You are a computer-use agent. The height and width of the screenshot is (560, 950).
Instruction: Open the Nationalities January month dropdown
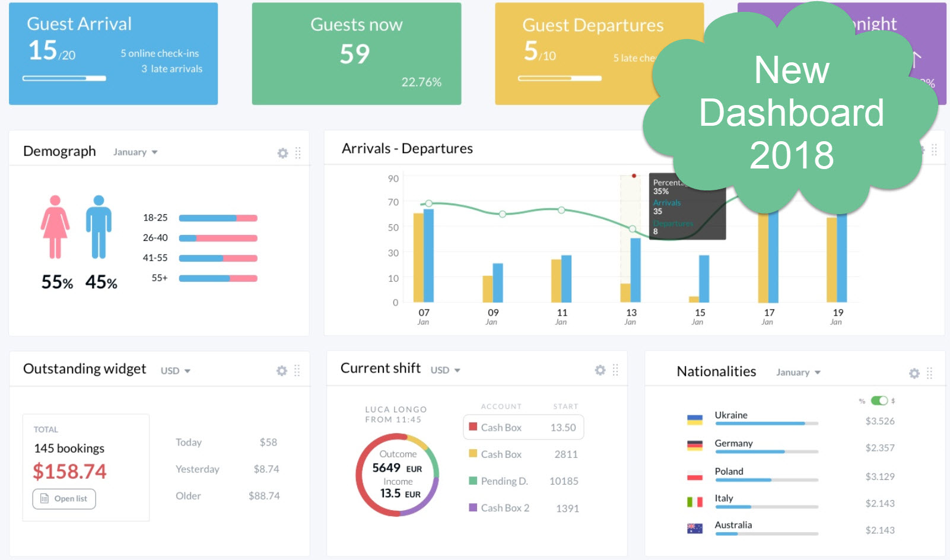click(x=798, y=373)
